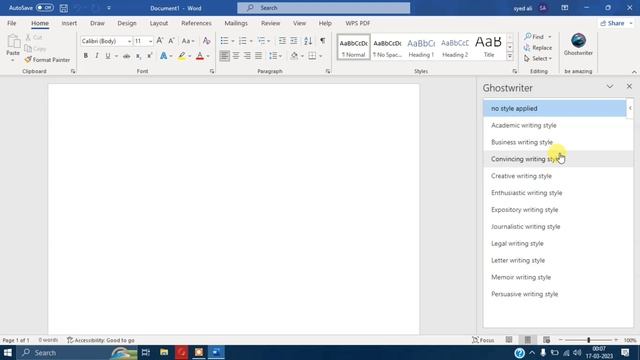This screenshot has width=640, height=360.
Task: Open Text Effects icon
Action: tap(163, 56)
